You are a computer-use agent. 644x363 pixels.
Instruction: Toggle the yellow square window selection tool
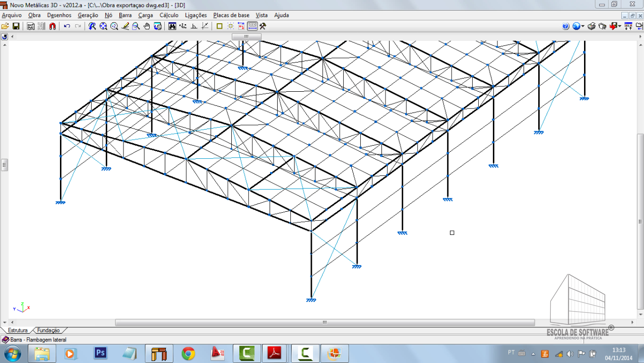click(x=219, y=26)
